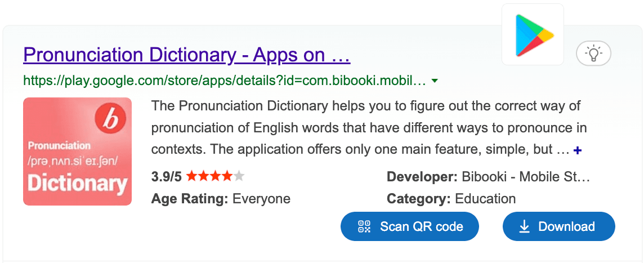Click the star rating icons
This screenshot has width=644, height=263.
pyautogui.click(x=215, y=177)
